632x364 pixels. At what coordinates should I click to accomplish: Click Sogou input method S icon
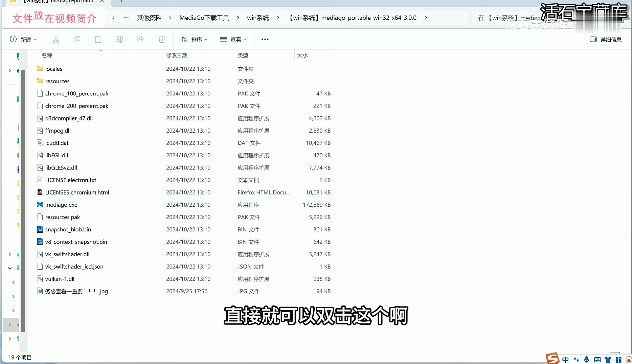[552, 358]
